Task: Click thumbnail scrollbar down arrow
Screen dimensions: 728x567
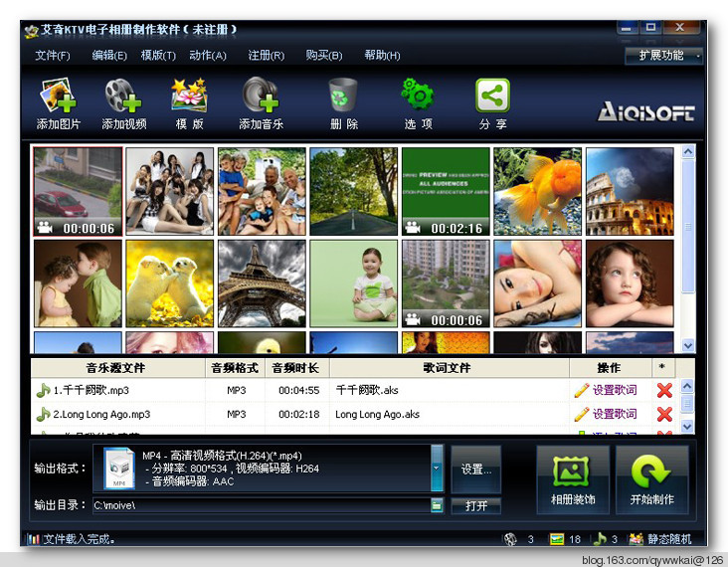Action: click(688, 345)
